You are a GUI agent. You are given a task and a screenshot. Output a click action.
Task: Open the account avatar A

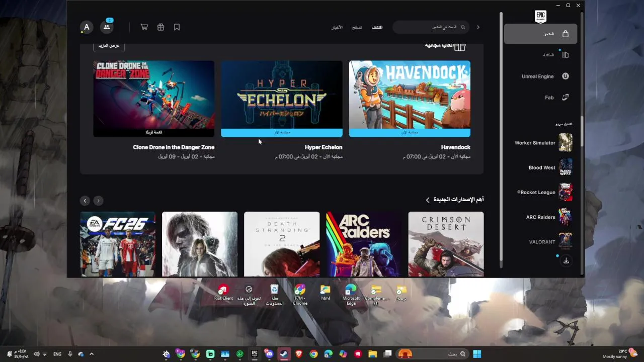click(87, 27)
